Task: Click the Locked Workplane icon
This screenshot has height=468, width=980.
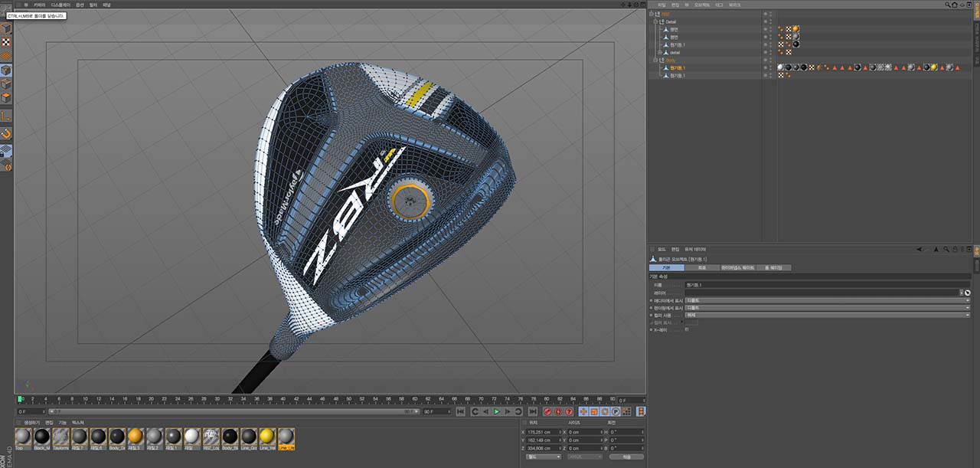Action: (x=5, y=151)
